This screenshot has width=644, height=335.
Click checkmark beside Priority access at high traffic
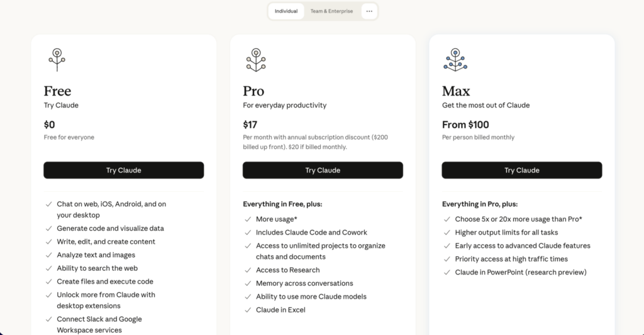point(447,259)
